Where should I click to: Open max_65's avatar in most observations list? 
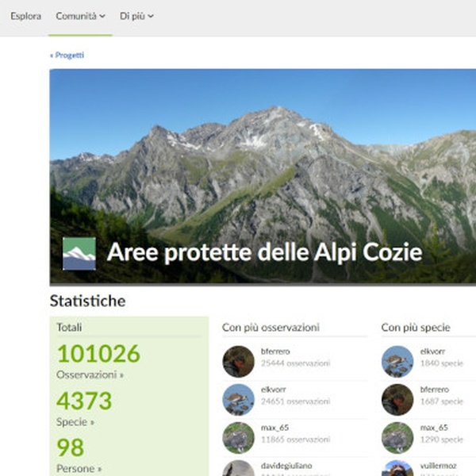(238, 438)
